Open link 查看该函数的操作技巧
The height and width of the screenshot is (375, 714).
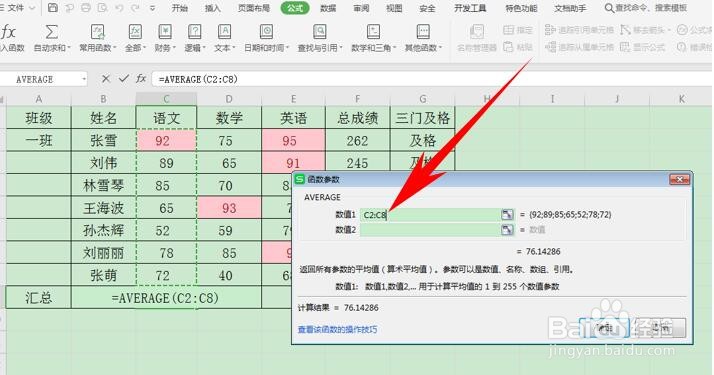click(337, 329)
